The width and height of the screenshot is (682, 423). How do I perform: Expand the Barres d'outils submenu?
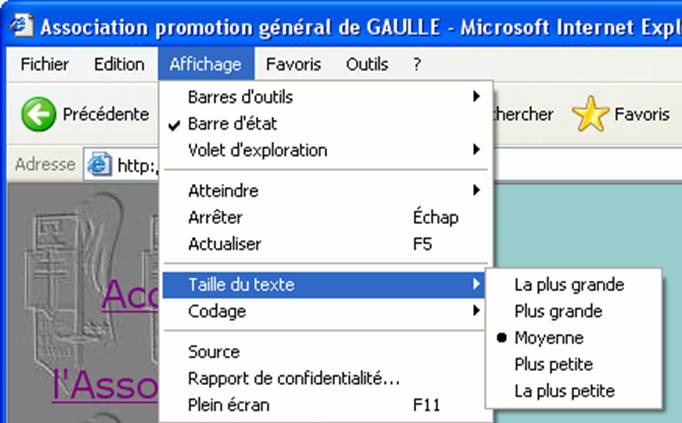(x=324, y=97)
